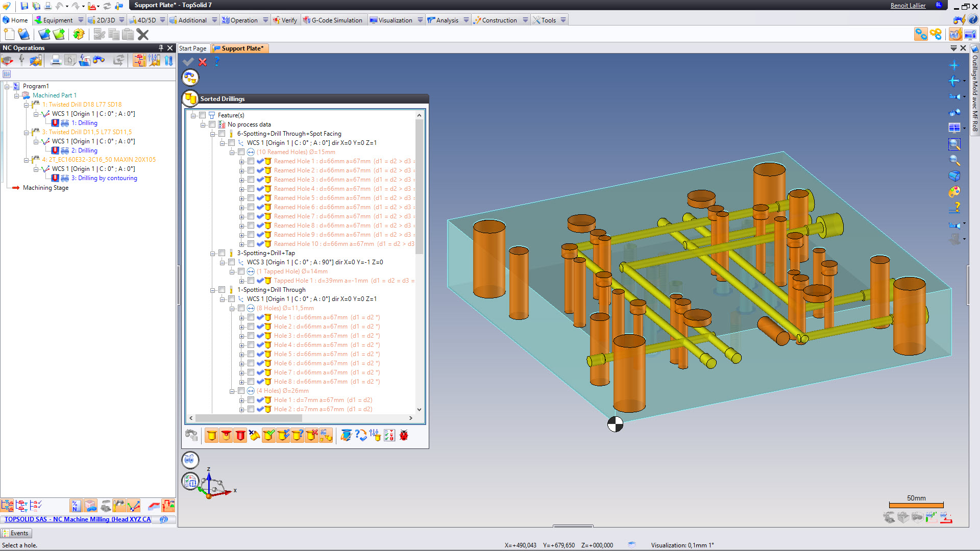Click the color palette icon on right toolbar
980x551 pixels.
[954, 192]
